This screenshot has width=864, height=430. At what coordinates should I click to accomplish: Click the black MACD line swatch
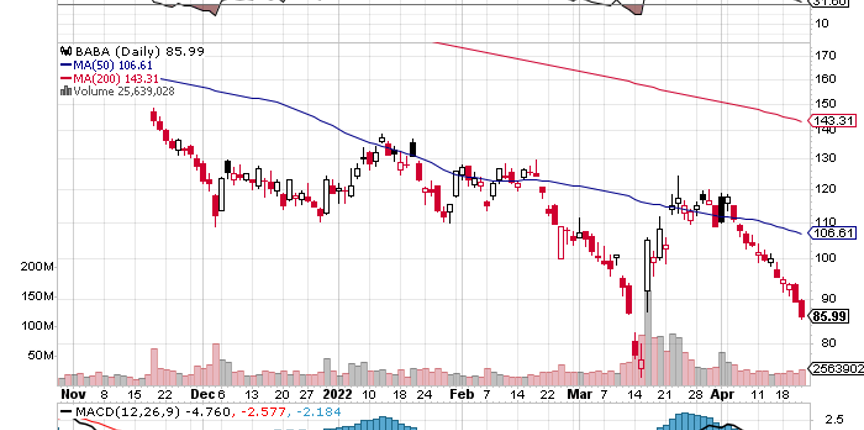67,412
